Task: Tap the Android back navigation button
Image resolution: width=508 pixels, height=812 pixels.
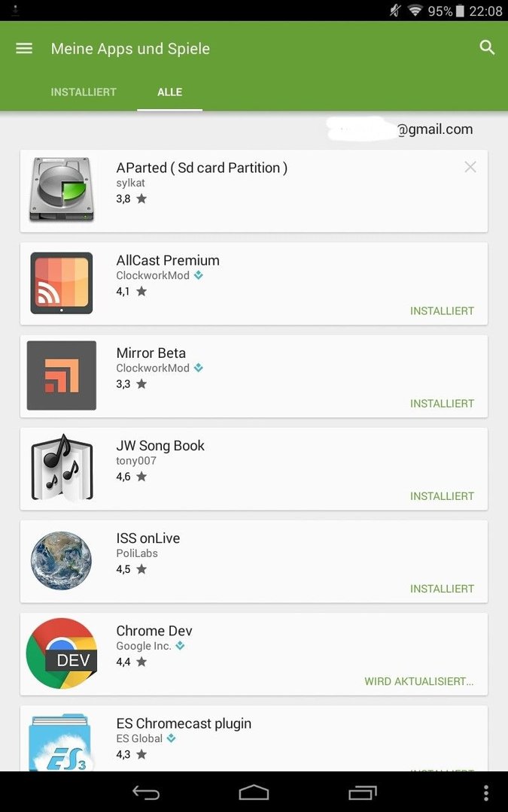Action: 146,792
